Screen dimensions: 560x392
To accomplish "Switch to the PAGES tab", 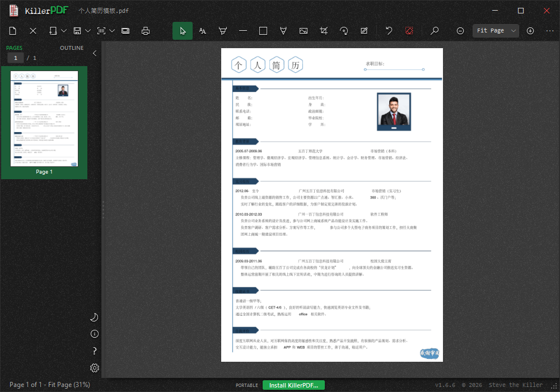I will [15, 48].
